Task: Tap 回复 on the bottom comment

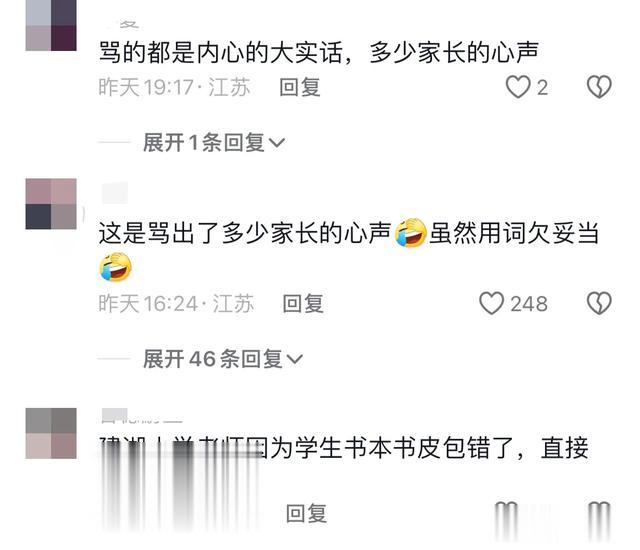Action: [306, 513]
